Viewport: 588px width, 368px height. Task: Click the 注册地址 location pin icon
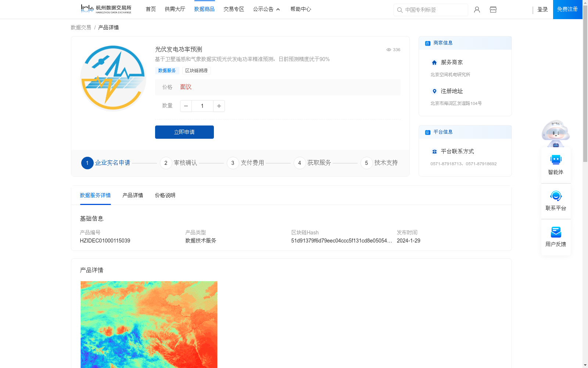[x=434, y=91]
